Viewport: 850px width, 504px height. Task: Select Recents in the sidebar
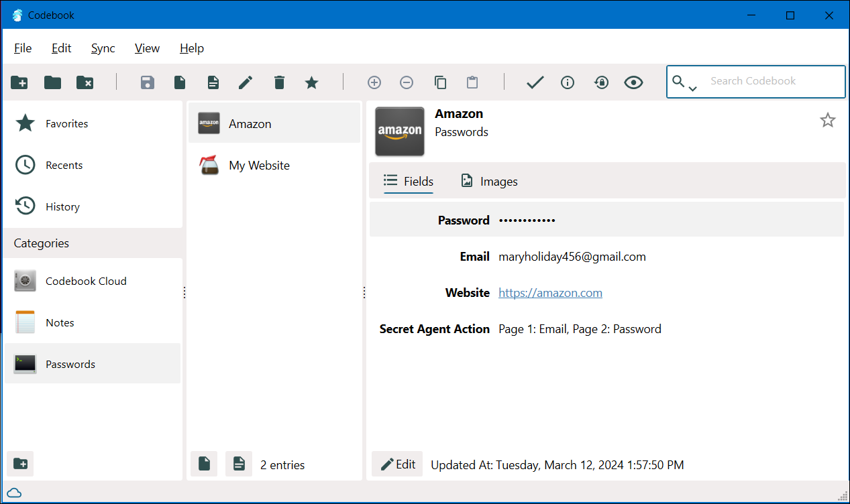pos(93,165)
